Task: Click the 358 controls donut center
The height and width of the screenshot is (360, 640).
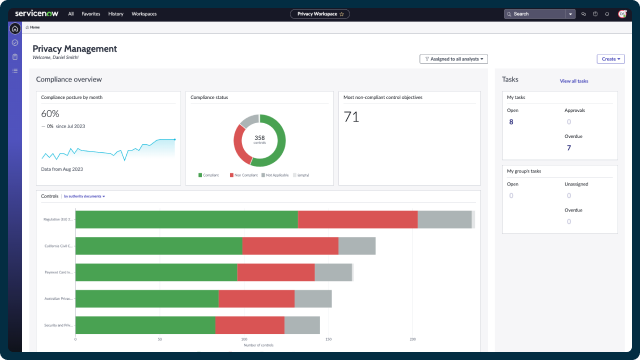Action: pos(260,139)
